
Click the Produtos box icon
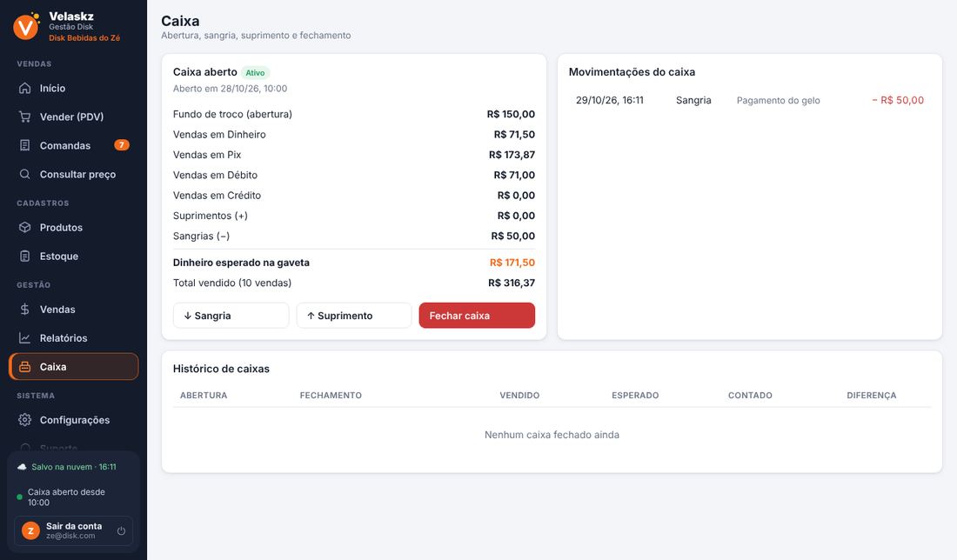point(24,227)
